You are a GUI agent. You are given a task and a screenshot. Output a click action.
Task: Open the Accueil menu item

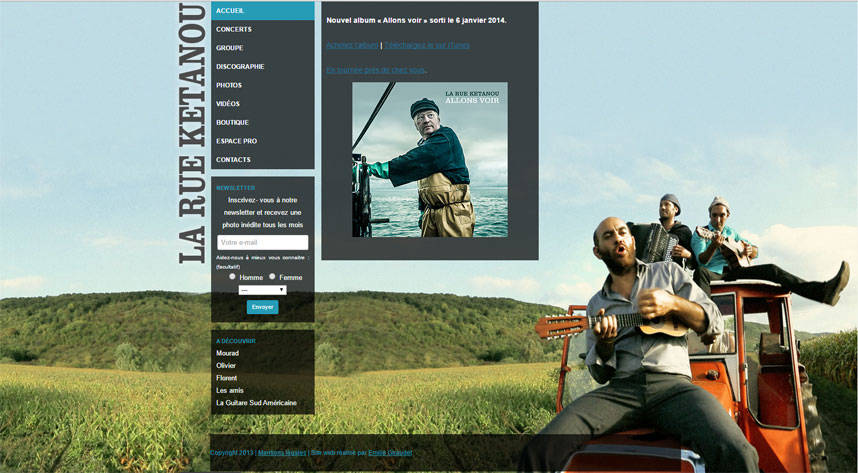pos(263,10)
